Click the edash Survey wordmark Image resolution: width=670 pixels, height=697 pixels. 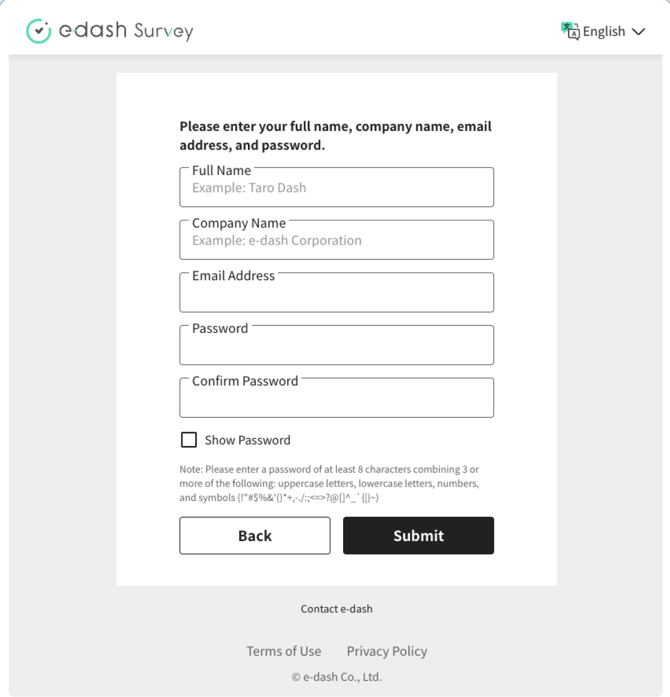(126, 31)
